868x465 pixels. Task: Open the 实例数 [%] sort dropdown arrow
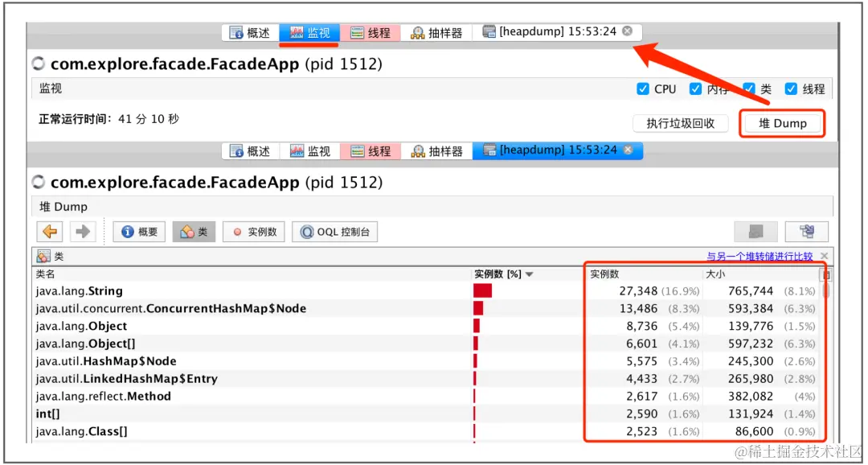pyautogui.click(x=529, y=274)
